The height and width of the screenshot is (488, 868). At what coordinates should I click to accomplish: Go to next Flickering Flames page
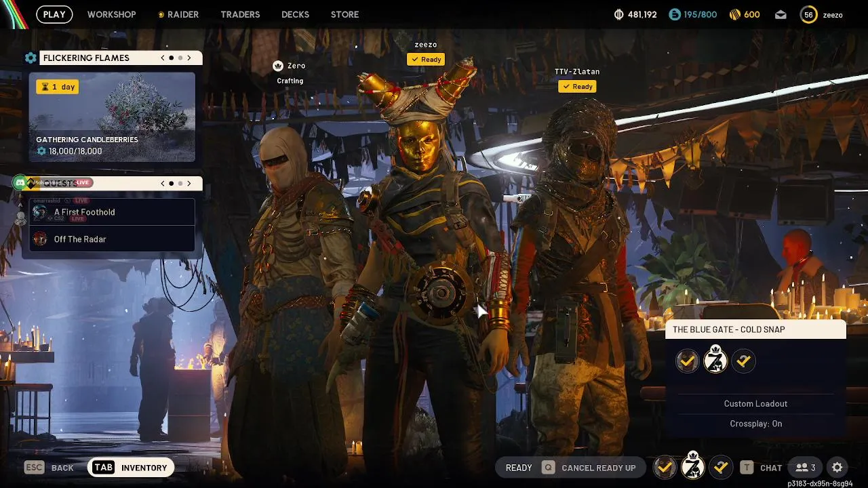click(x=189, y=58)
